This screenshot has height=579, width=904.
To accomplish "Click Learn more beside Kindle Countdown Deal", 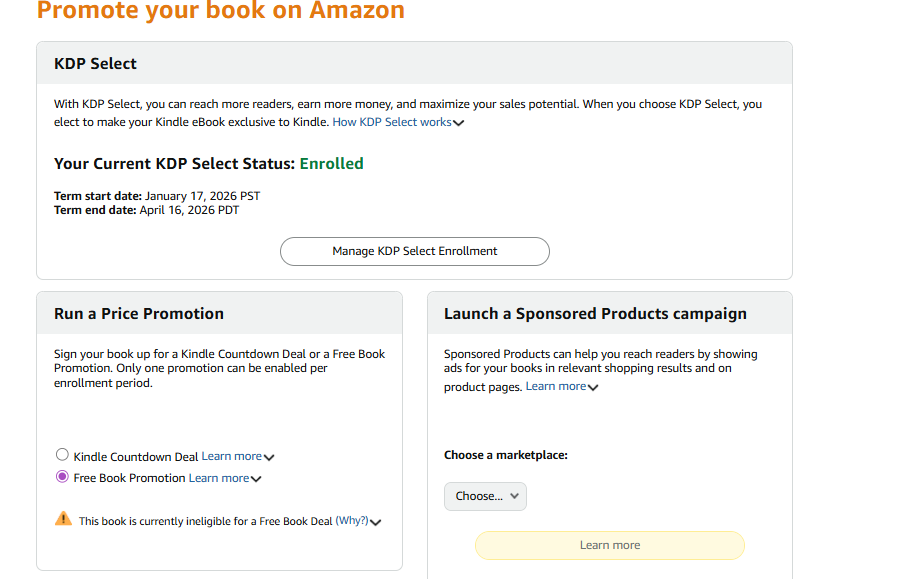I will (231, 456).
